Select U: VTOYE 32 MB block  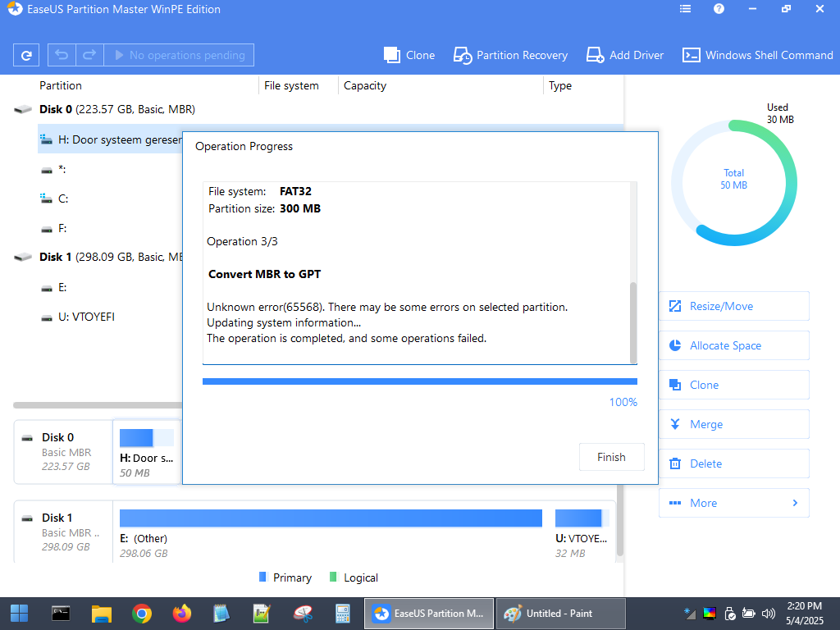tap(582, 533)
